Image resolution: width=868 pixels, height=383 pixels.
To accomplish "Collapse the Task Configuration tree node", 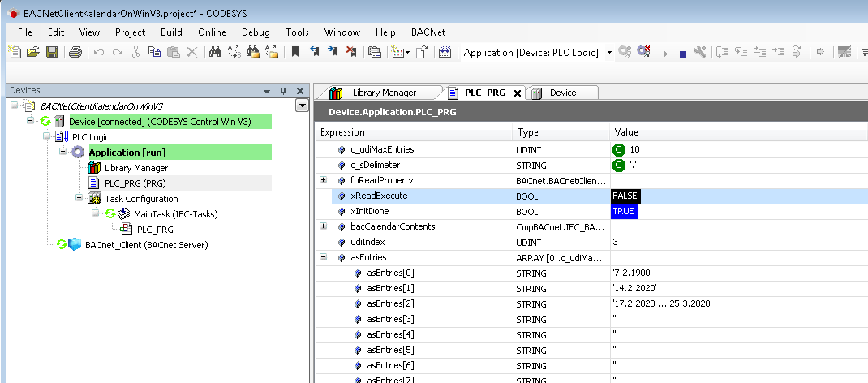I will coord(79,199).
